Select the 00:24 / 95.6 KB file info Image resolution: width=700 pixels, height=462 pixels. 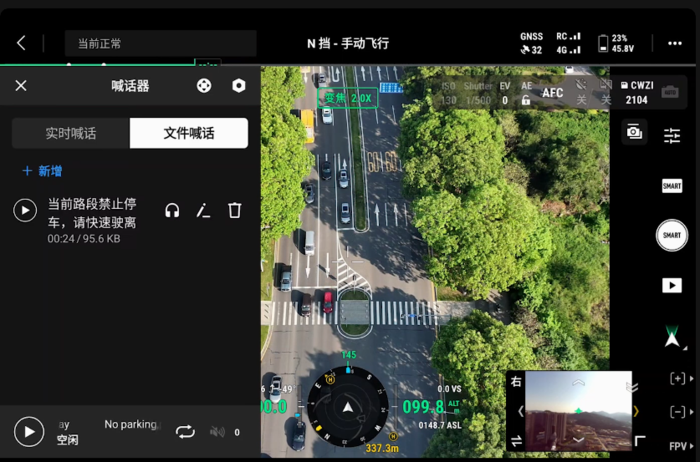84,239
